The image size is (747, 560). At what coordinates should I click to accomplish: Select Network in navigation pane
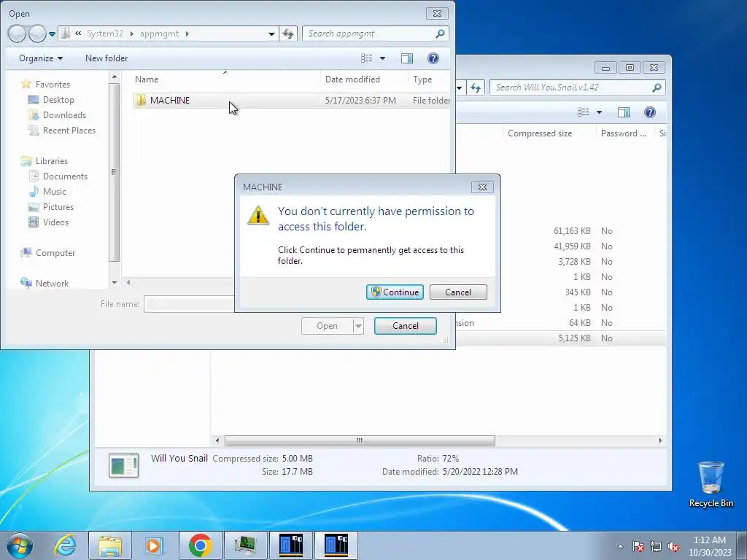52,284
